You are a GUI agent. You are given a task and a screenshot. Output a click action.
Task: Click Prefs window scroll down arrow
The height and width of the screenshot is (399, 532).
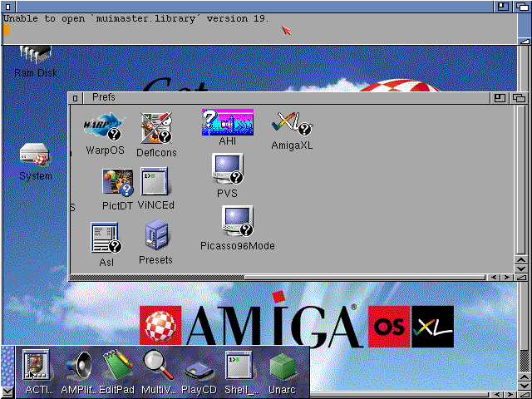(x=521, y=268)
